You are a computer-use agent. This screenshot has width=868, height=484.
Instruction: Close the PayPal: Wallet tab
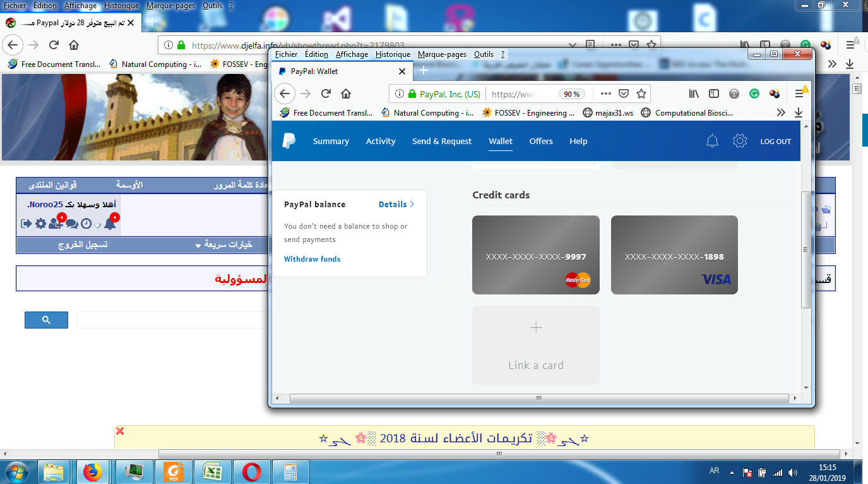(402, 71)
